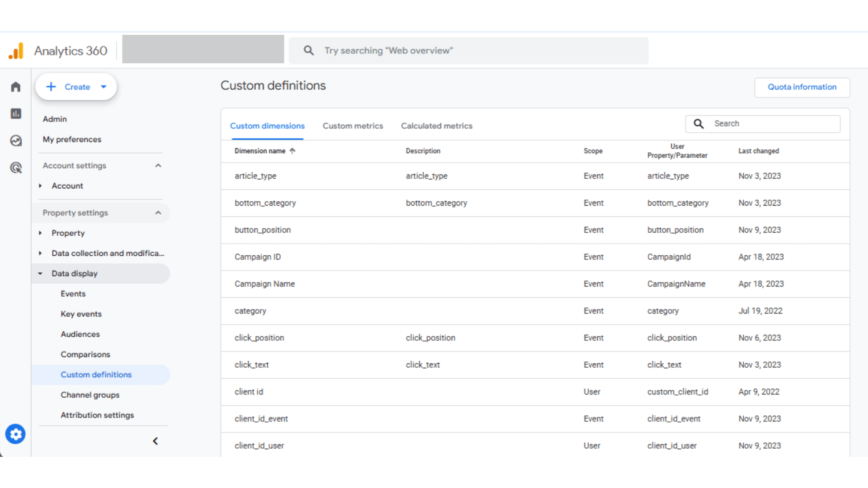Open the Home icon in left rail
Screen dimensions: 868x488
(16, 87)
